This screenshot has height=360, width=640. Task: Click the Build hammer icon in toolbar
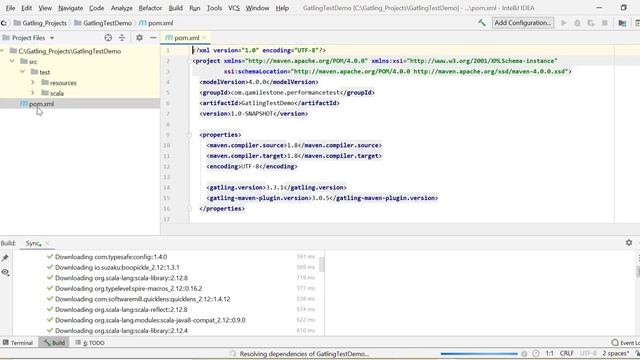coord(482,23)
